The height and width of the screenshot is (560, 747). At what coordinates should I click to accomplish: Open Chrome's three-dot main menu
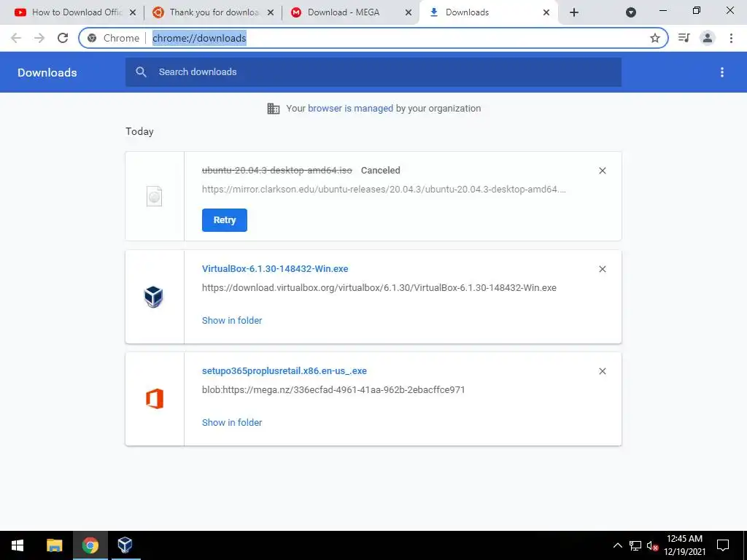tap(731, 38)
